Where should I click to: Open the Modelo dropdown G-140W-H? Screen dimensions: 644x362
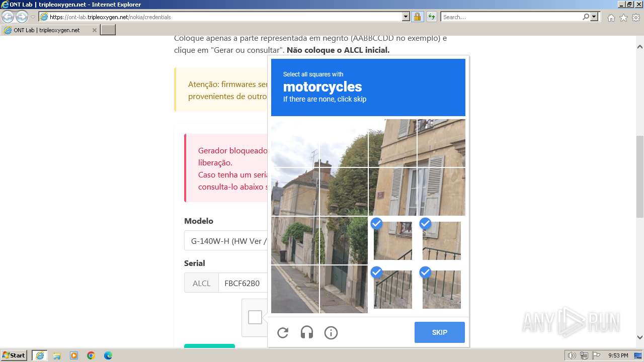point(226,241)
